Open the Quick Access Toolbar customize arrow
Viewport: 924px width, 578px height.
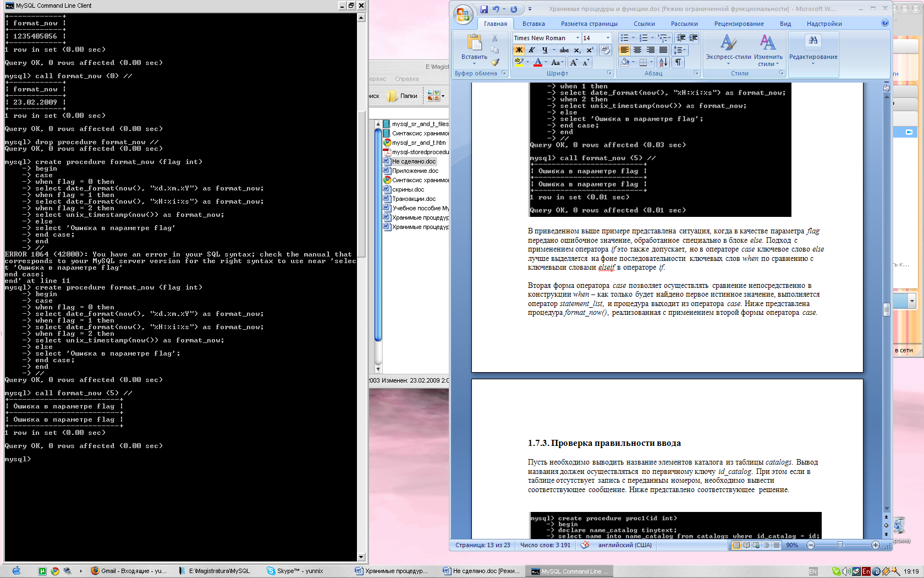530,9
